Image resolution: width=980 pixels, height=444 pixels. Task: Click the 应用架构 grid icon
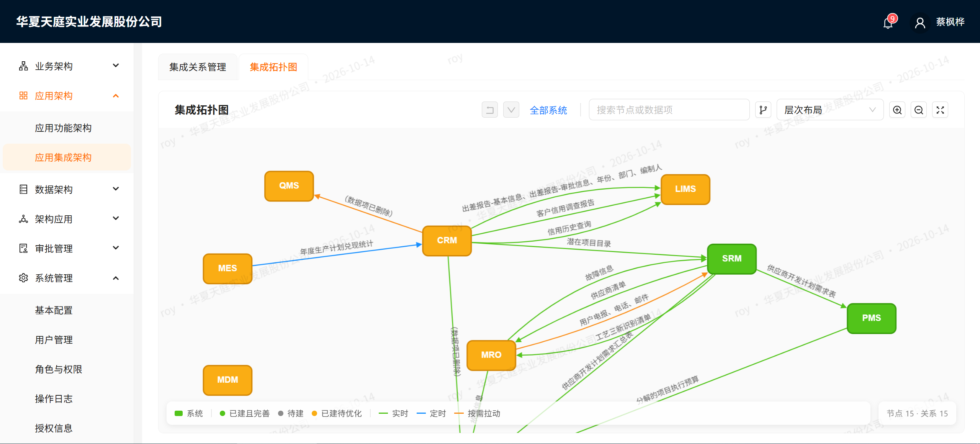pos(23,95)
